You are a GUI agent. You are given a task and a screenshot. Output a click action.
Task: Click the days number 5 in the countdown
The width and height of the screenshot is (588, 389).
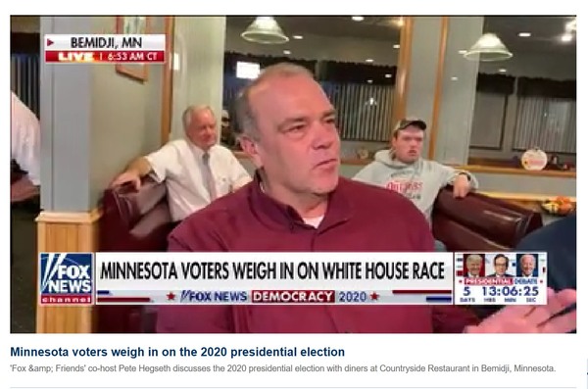pos(466,291)
